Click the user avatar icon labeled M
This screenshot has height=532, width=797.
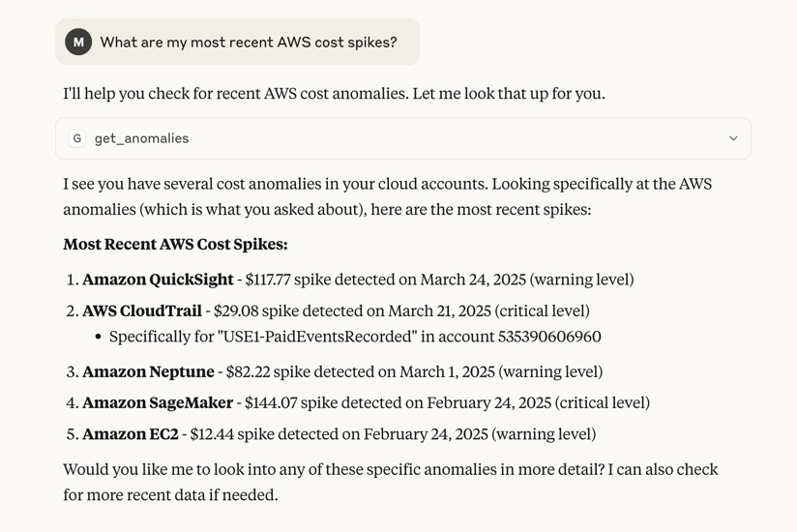pyautogui.click(x=78, y=42)
